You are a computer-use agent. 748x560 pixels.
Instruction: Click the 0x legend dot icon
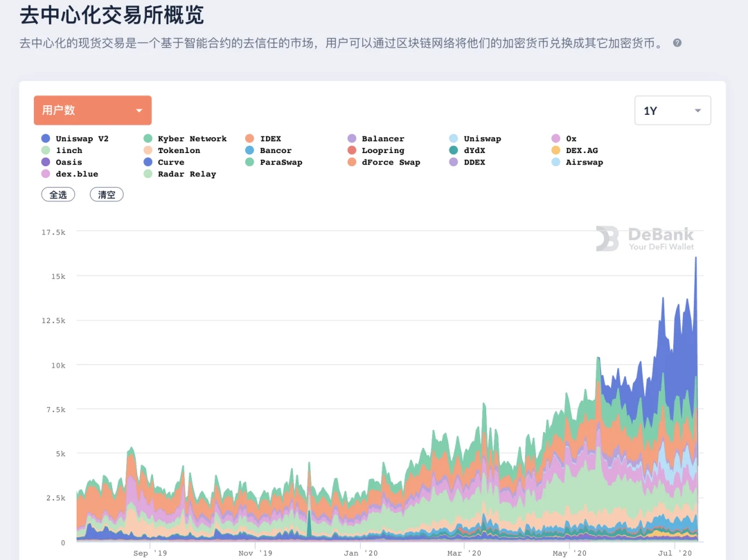(x=555, y=138)
